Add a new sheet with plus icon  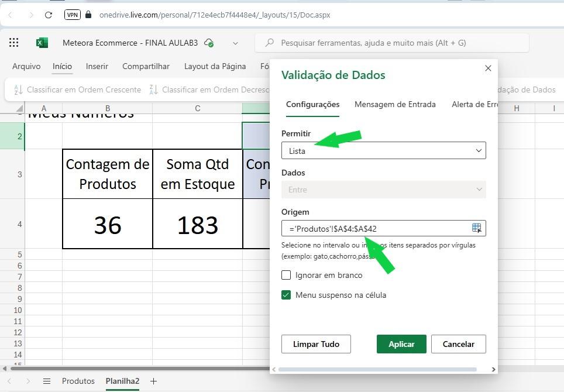(154, 381)
